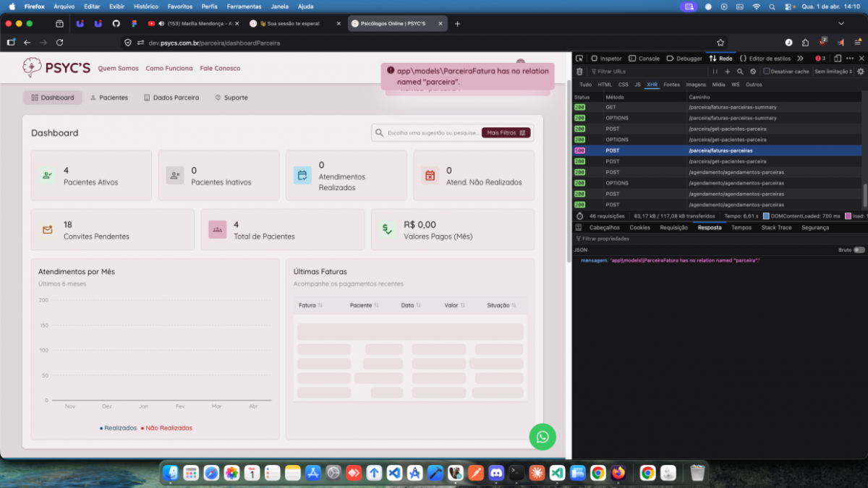Expand more DevTools tools chevron
Screen dimensions: 868x488
tap(800, 59)
